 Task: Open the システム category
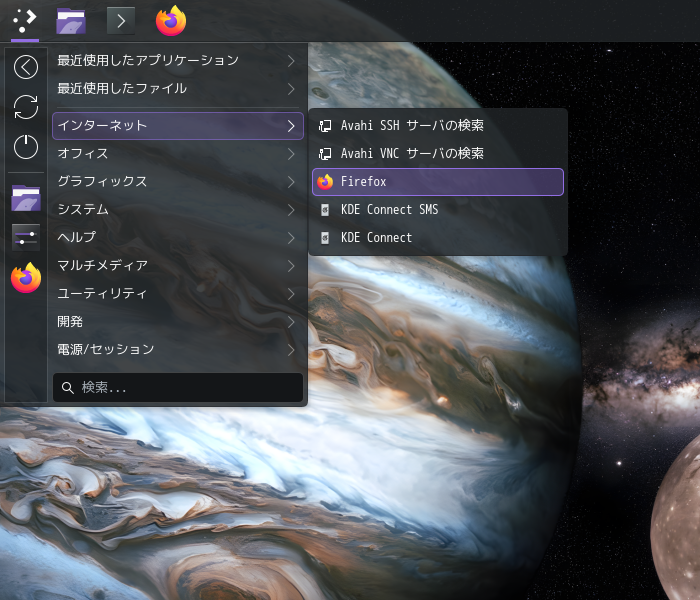pyautogui.click(x=178, y=209)
